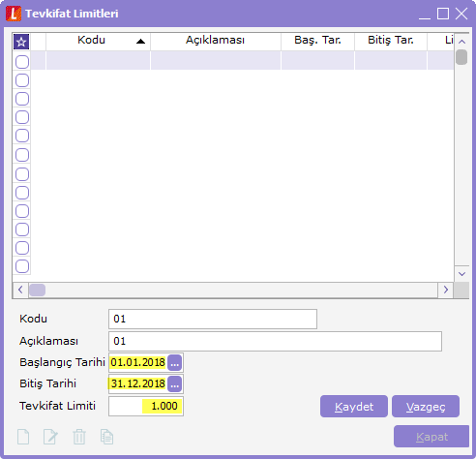Click the Bitiş Tar. column header
This screenshot has width=476, height=459.
(391, 41)
